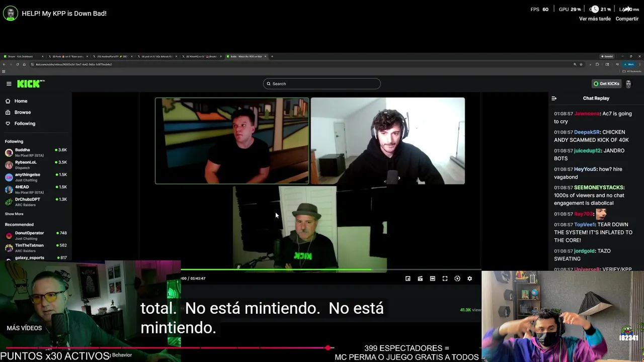Image resolution: width=644 pixels, height=362 pixels.
Task: Bookmark this page with the star icon
Action: [x=581, y=64]
